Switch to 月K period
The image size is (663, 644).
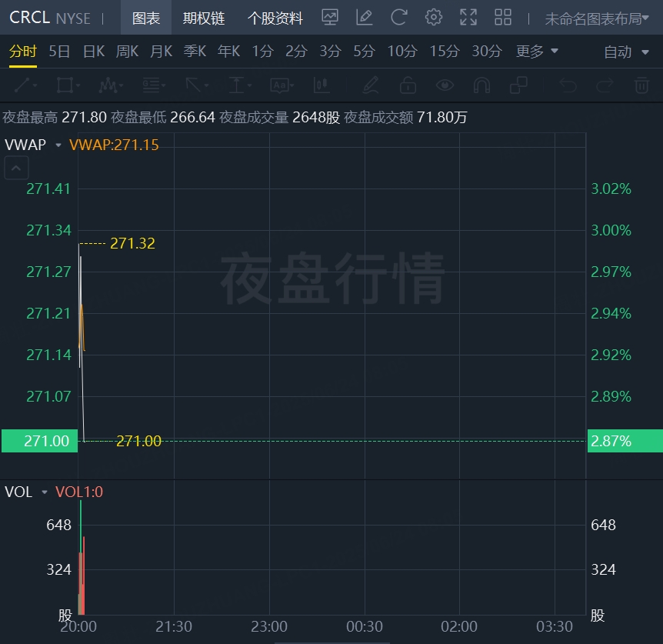(161, 51)
